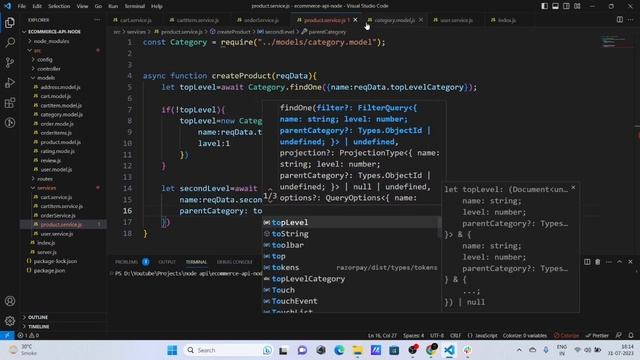640x360 pixels.
Task: Select the toString autocomplete suggestion
Action: (x=351, y=234)
